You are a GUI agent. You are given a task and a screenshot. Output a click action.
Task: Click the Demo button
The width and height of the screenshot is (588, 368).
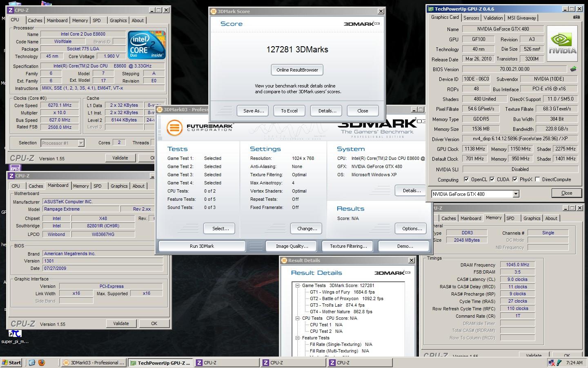(403, 246)
